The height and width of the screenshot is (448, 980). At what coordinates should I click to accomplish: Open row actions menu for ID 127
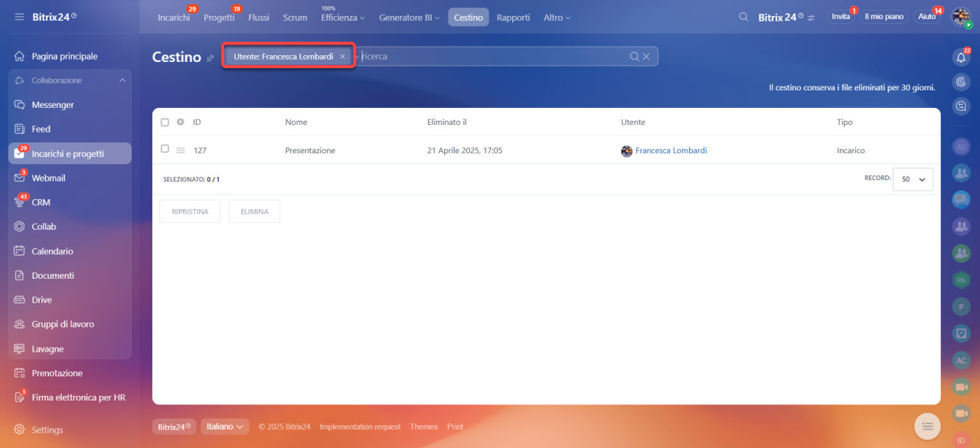tap(181, 151)
